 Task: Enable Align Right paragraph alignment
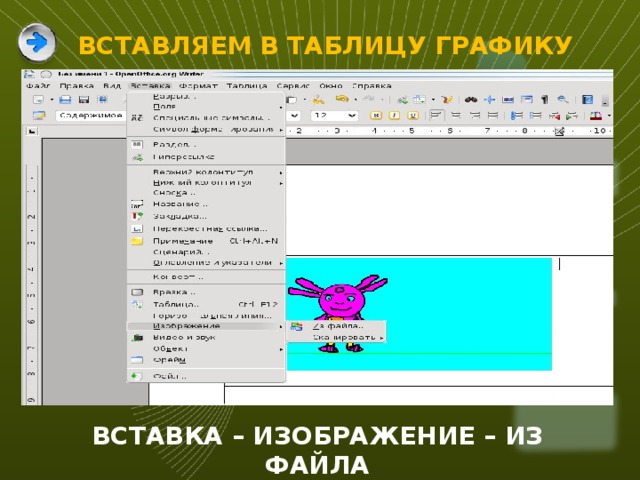pyautogui.click(x=475, y=116)
